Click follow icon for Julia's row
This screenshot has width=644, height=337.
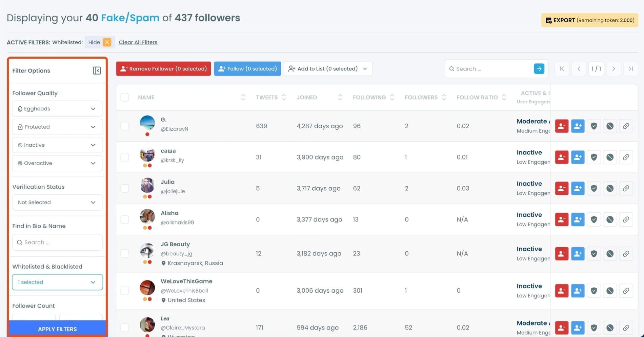tap(578, 188)
